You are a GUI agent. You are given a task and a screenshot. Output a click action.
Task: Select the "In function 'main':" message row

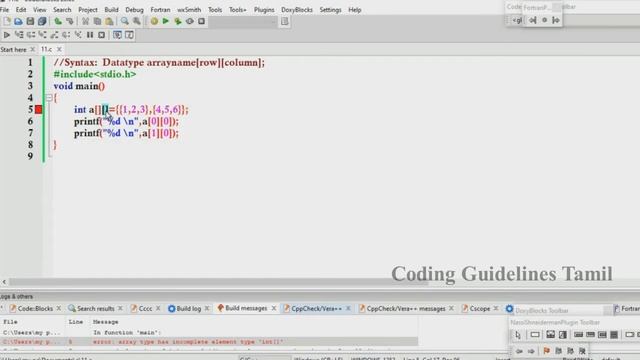(x=209, y=333)
